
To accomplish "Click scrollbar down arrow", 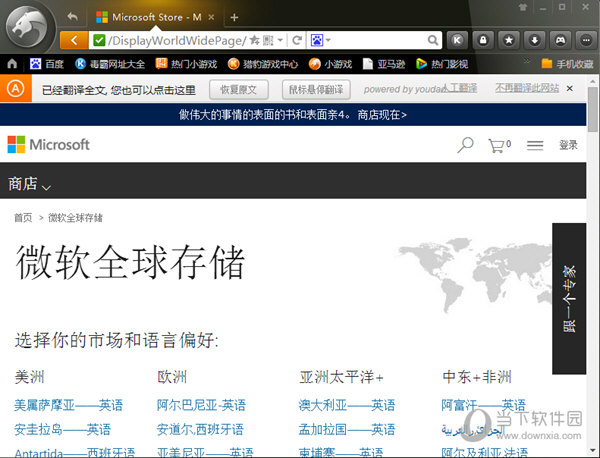I will click(x=593, y=451).
